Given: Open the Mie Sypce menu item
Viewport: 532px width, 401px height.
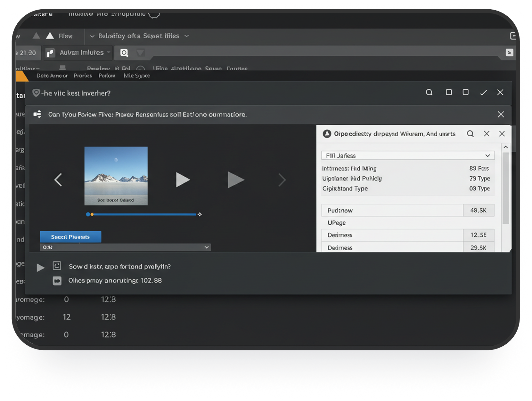Looking at the screenshot, I should click(136, 76).
